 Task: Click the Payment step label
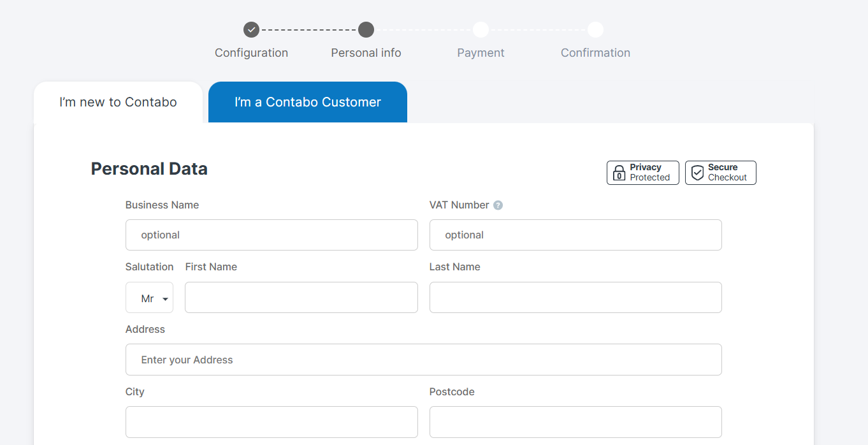point(481,53)
